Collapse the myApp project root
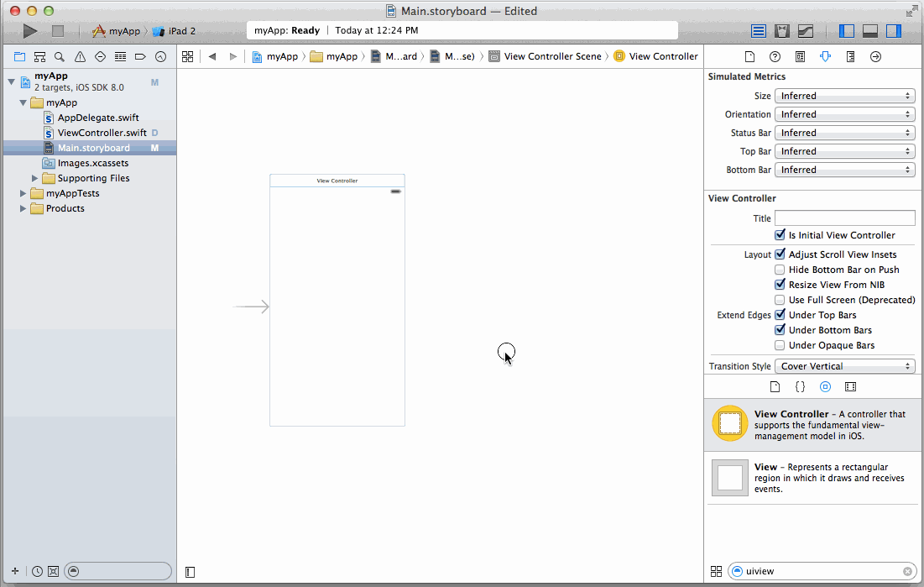 pos(11,81)
